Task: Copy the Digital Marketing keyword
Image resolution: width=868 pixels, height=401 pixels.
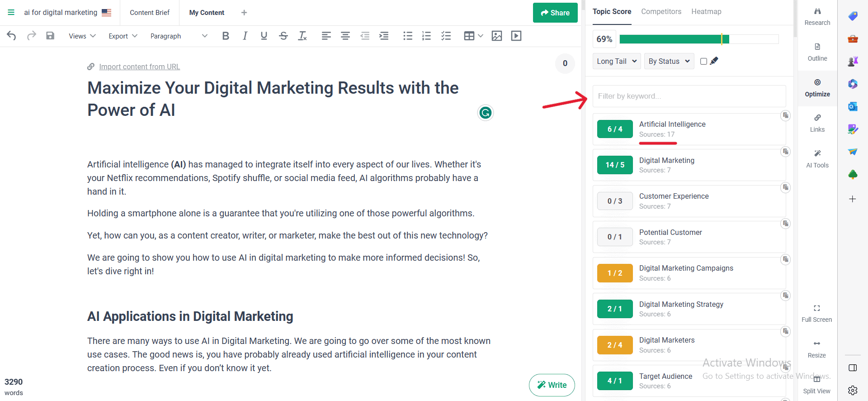Action: (786, 151)
